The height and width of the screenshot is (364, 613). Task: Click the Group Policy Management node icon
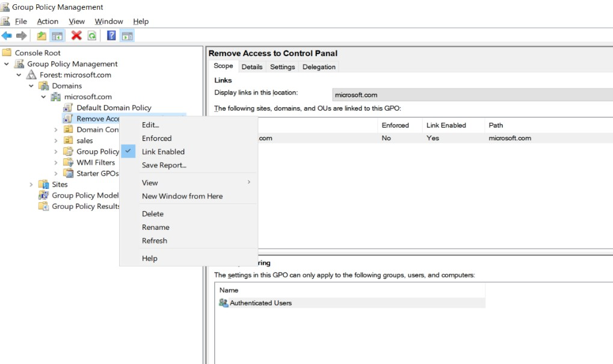(19, 63)
